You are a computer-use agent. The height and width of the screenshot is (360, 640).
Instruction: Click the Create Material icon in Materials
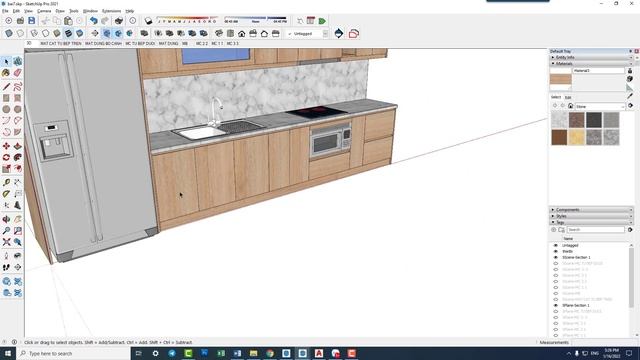point(630,79)
